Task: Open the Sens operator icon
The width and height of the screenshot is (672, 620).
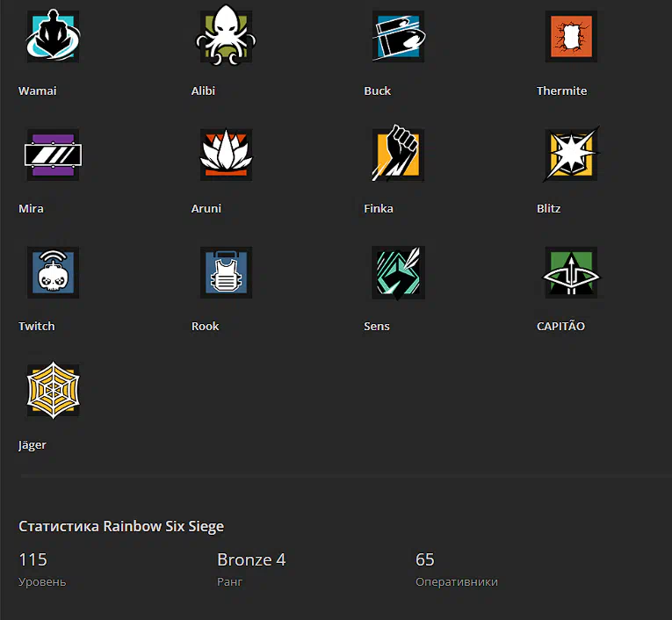Action: click(x=399, y=272)
